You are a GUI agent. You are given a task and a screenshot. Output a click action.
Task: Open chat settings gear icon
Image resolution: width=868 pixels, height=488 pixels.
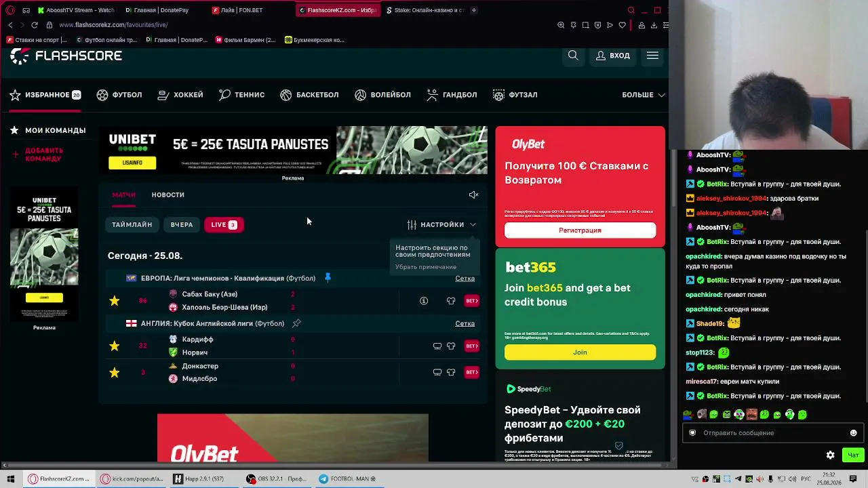coord(830,455)
